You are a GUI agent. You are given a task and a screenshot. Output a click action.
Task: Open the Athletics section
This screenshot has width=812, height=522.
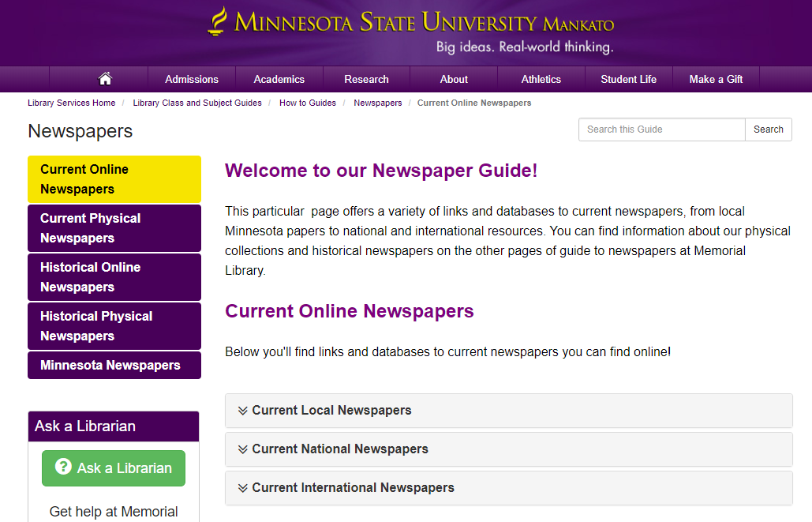(541, 79)
